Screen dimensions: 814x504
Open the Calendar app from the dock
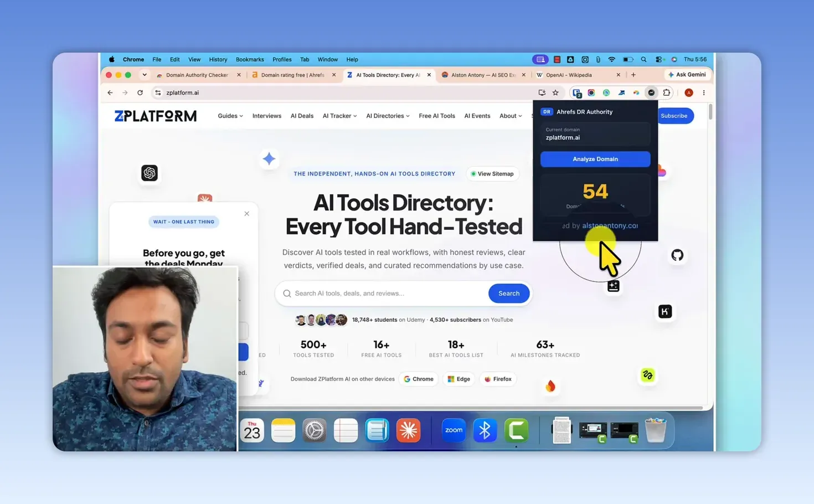pos(252,430)
